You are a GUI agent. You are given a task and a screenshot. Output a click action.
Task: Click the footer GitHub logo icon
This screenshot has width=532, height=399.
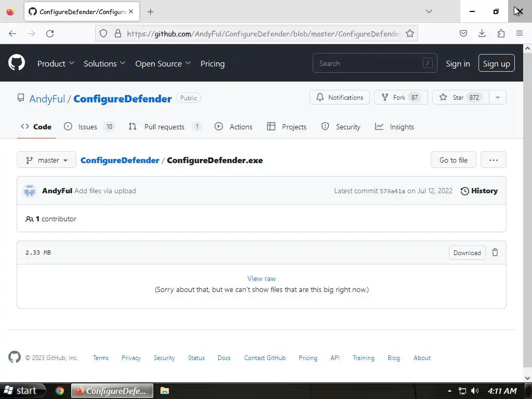[14, 357]
